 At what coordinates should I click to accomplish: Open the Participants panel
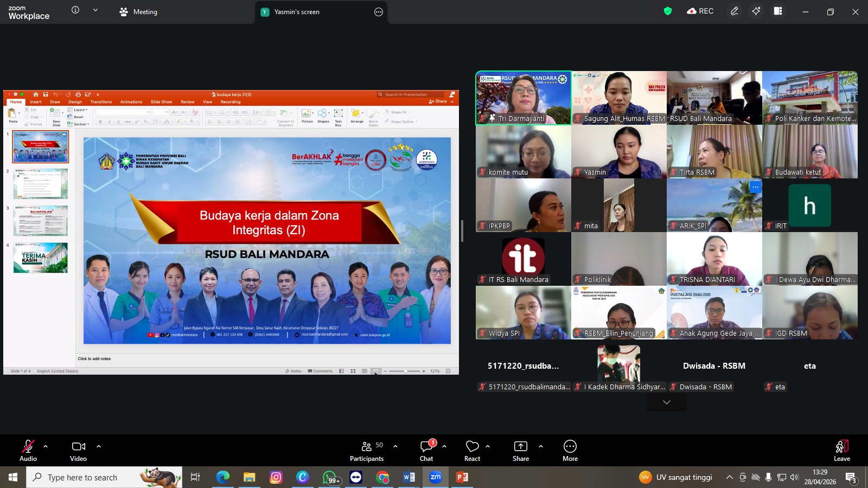[367, 451]
